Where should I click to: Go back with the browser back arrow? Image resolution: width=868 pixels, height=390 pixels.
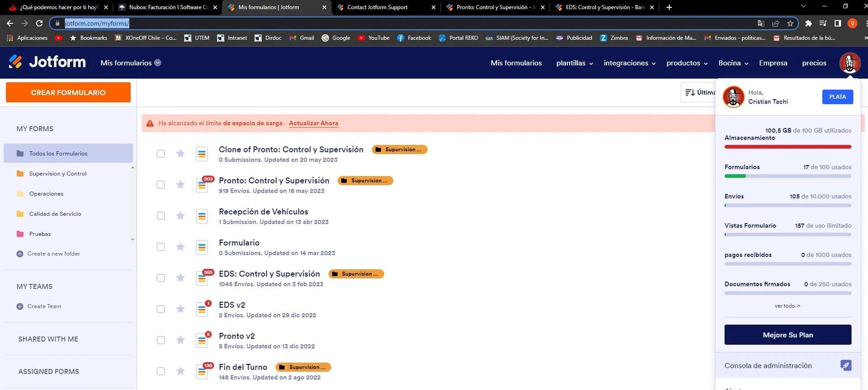[10, 23]
